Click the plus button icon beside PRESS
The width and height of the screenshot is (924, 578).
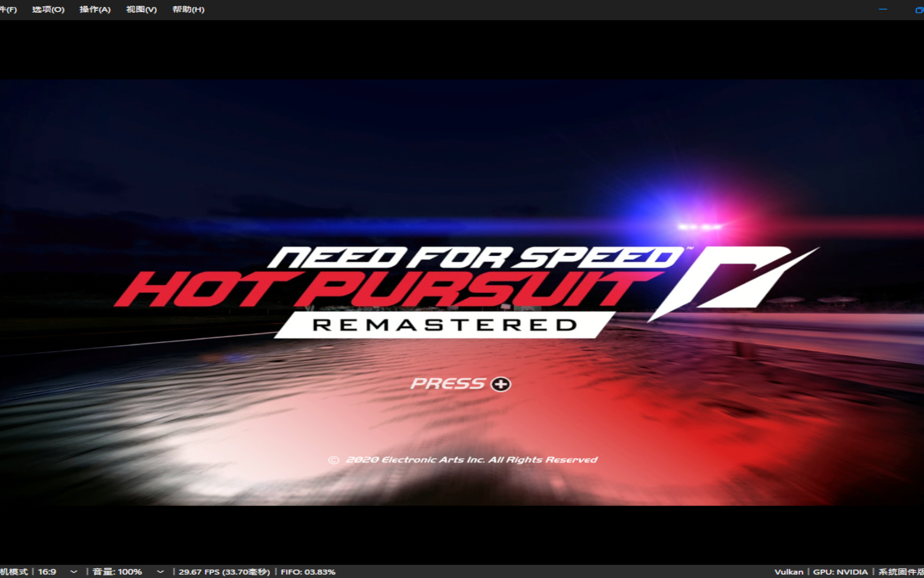click(x=501, y=384)
